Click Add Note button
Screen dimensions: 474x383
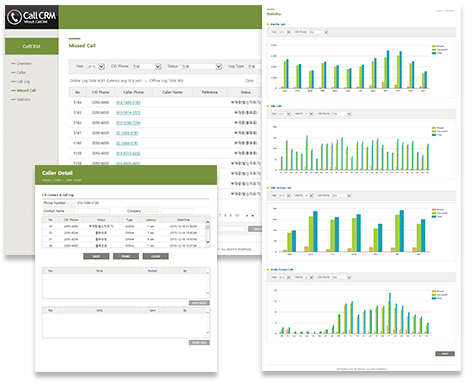pyautogui.click(x=199, y=303)
